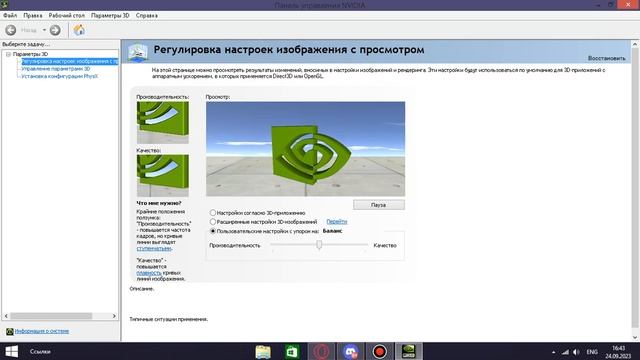Click the page header image settings icon

click(138, 52)
